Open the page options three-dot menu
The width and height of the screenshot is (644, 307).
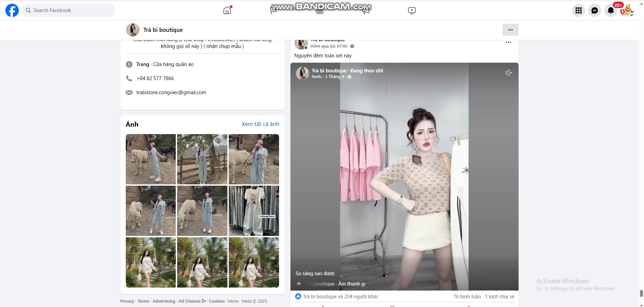click(x=510, y=30)
